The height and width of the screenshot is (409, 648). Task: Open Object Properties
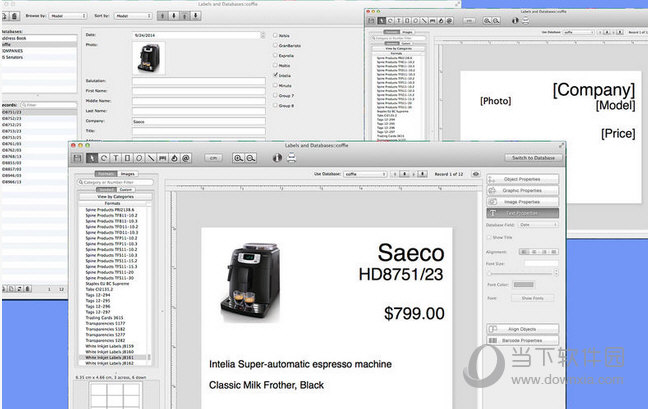point(522,179)
